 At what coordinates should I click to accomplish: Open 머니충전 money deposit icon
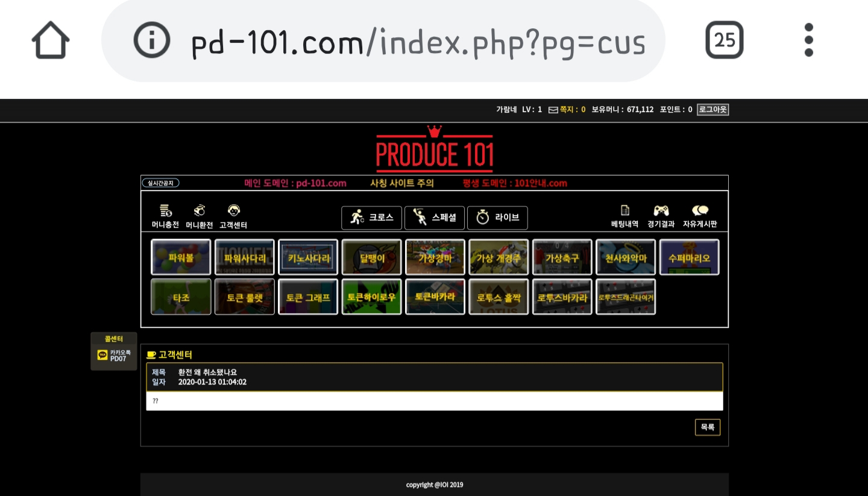pos(165,216)
